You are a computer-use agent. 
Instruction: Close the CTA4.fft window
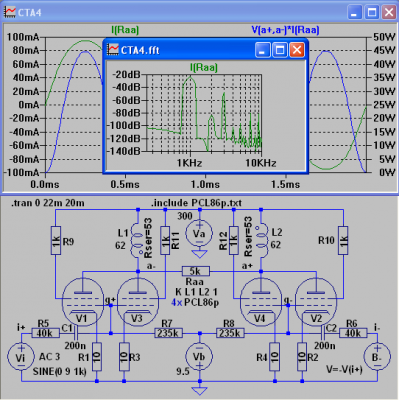pyautogui.click(x=297, y=50)
